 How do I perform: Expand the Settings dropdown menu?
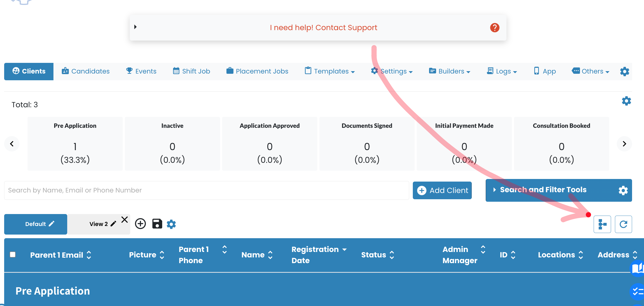pos(392,71)
